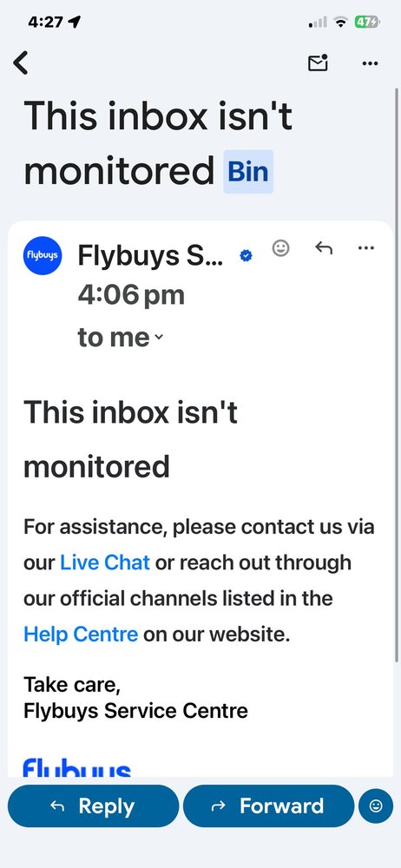Viewport: 401px width, 868px height.
Task: Open the Help Centre link
Action: pyautogui.click(x=81, y=634)
